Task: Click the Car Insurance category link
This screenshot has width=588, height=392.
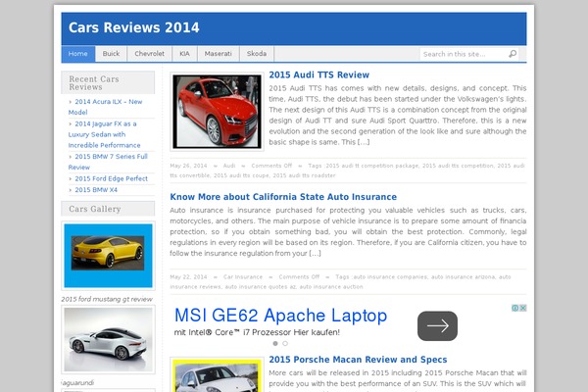Action: (243, 276)
